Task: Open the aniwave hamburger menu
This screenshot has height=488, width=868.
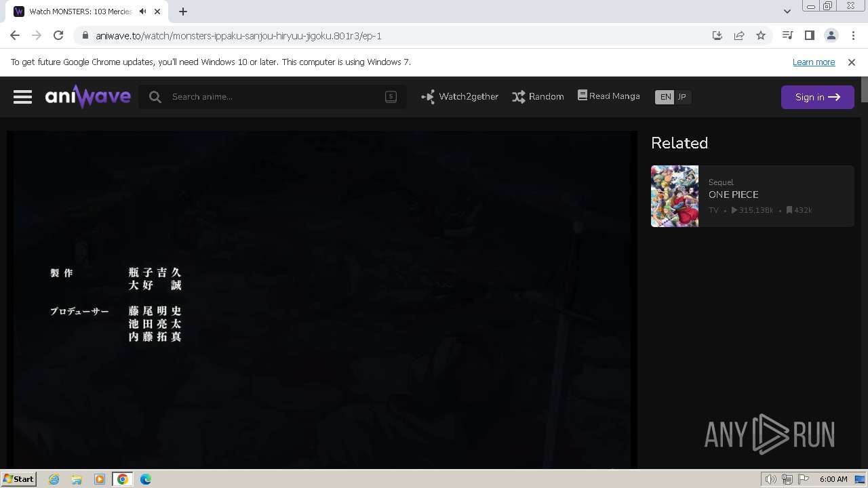Action: (22, 97)
